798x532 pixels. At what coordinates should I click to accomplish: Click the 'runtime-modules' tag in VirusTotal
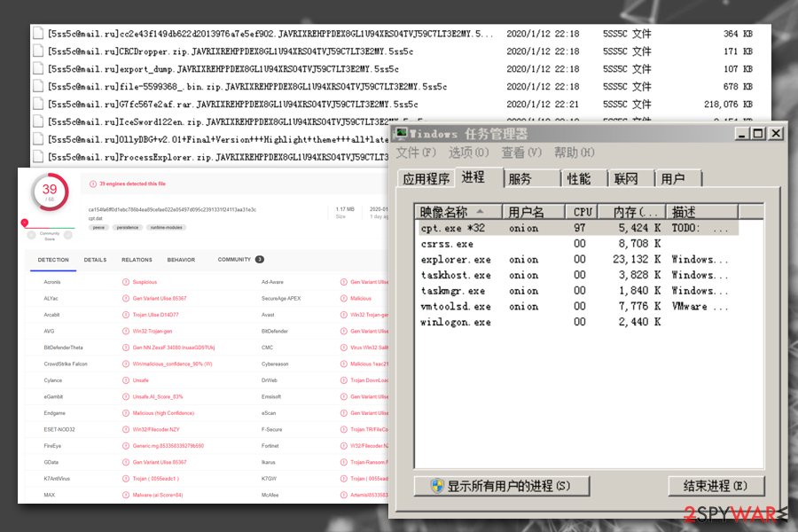click(167, 228)
